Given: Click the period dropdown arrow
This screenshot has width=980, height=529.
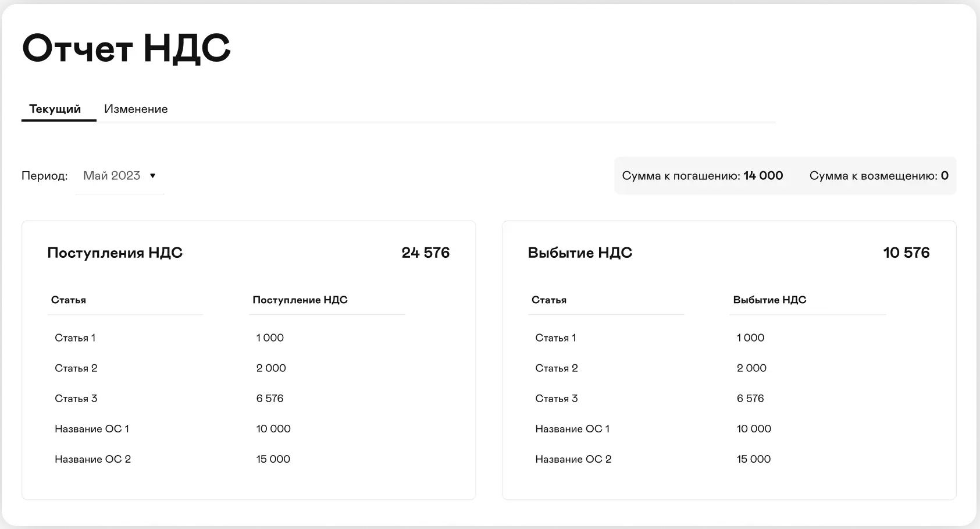Looking at the screenshot, I should 152,176.
